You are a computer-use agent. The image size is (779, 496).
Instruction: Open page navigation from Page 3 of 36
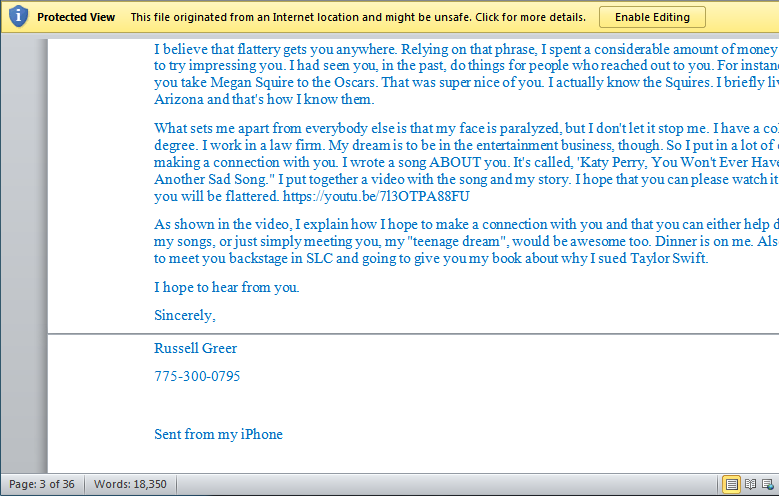pos(42,484)
